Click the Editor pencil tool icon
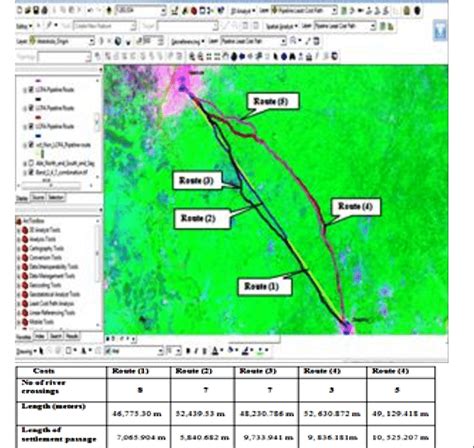 (x=49, y=25)
